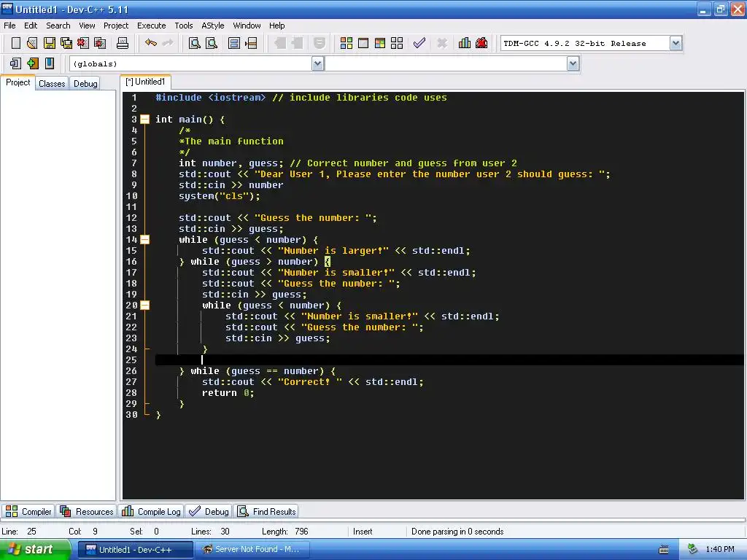The width and height of the screenshot is (747, 560).
Task: Open the Tools menu
Action: pyautogui.click(x=183, y=26)
